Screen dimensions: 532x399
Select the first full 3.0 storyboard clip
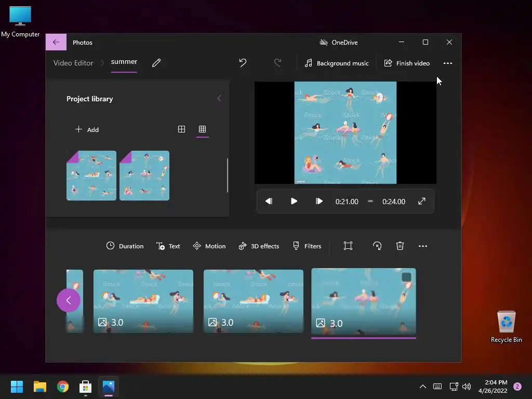143,301
